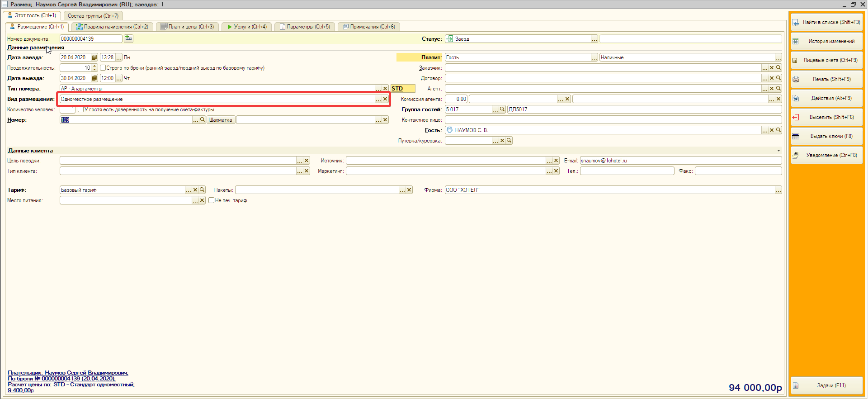Open Правила начисления (Ctrl+2) tab

pos(112,27)
